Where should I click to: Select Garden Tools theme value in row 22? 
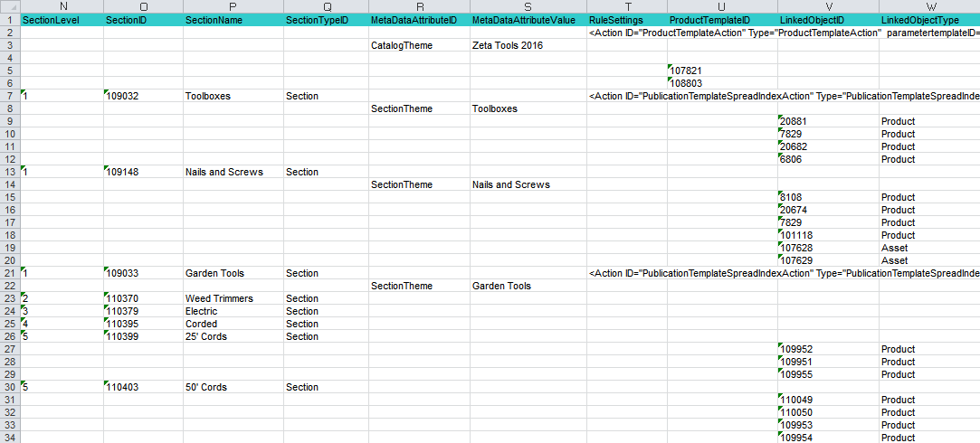[x=528, y=286]
